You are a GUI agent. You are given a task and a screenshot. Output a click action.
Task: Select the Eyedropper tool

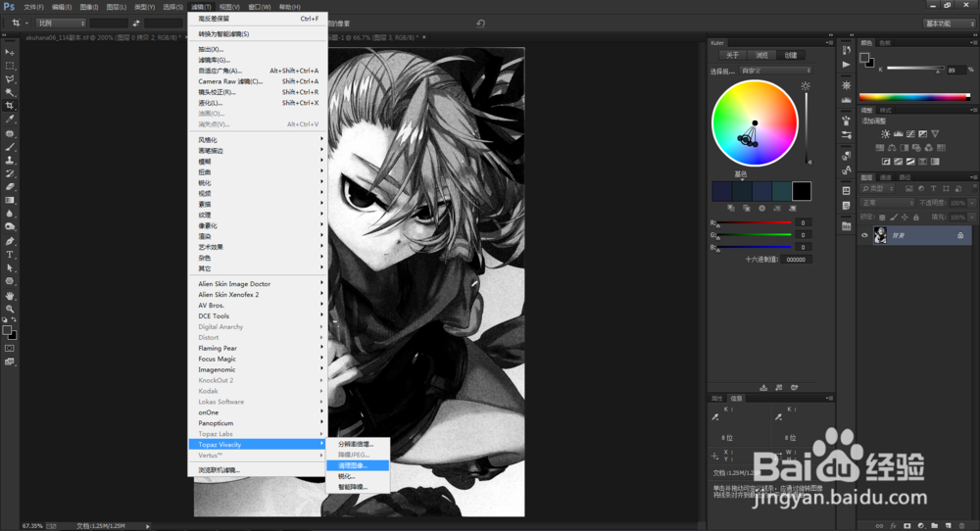coord(10,119)
